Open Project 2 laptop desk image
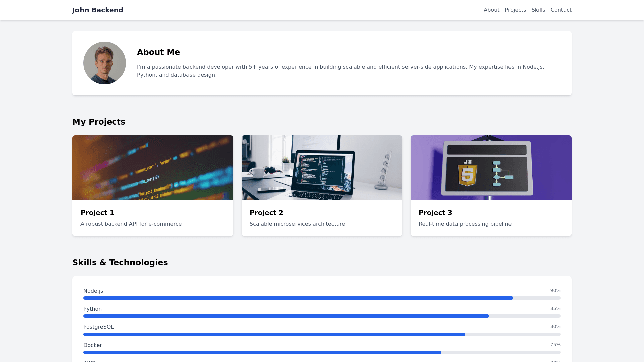 coord(322,168)
